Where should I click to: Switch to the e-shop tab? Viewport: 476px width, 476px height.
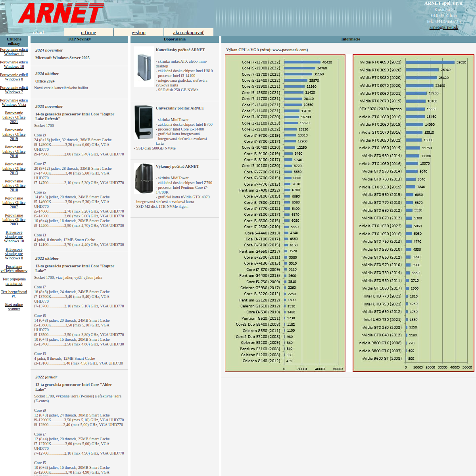coord(138,33)
